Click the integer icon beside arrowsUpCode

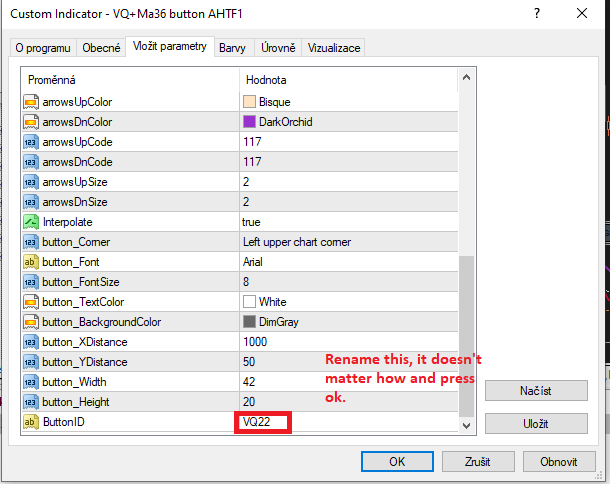click(31, 142)
